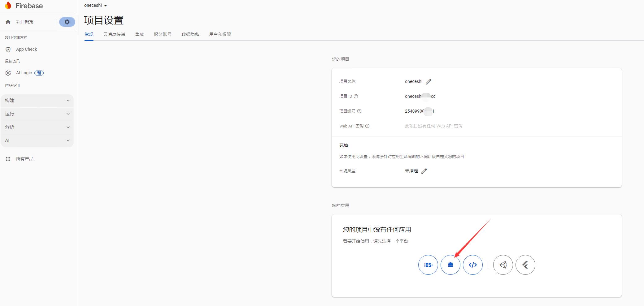Screen dimensions: 644x306
Task: Expand the 分析 category
Action: click(37, 127)
